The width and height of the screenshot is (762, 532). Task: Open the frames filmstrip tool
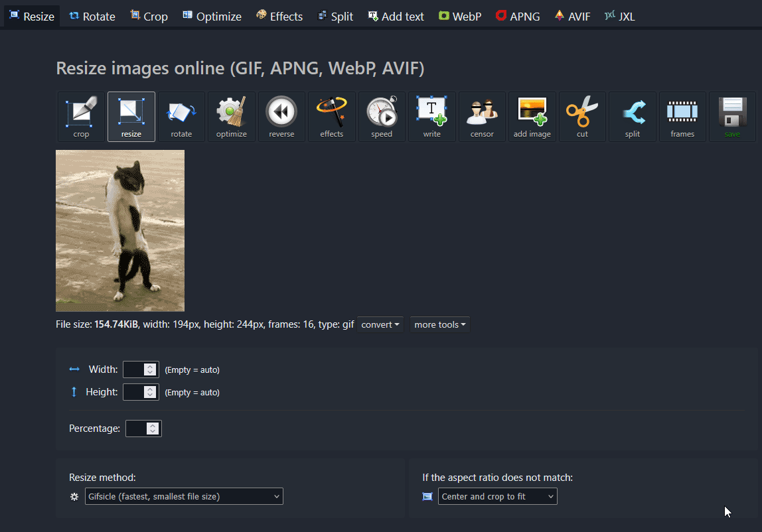682,117
